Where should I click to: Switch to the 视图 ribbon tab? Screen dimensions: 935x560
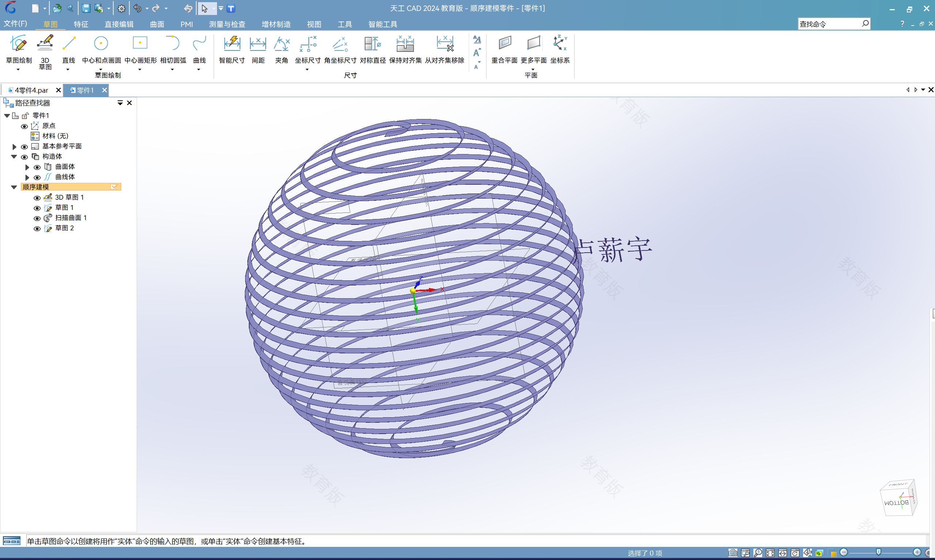(314, 24)
